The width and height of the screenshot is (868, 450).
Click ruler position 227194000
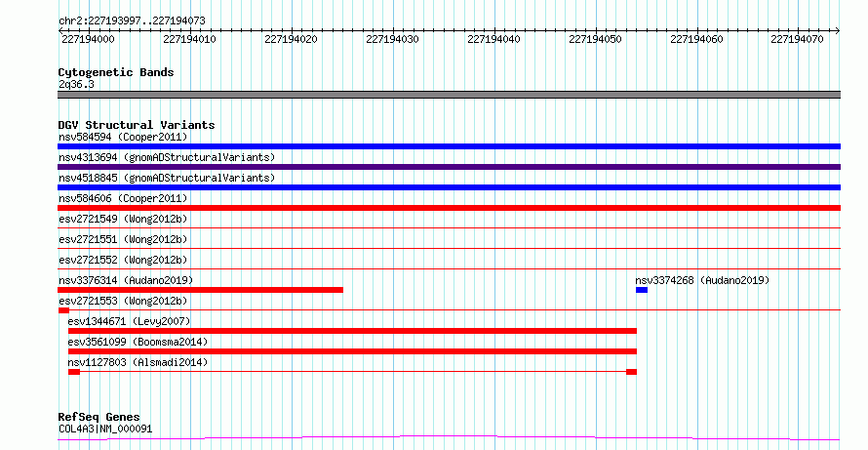[x=88, y=39]
